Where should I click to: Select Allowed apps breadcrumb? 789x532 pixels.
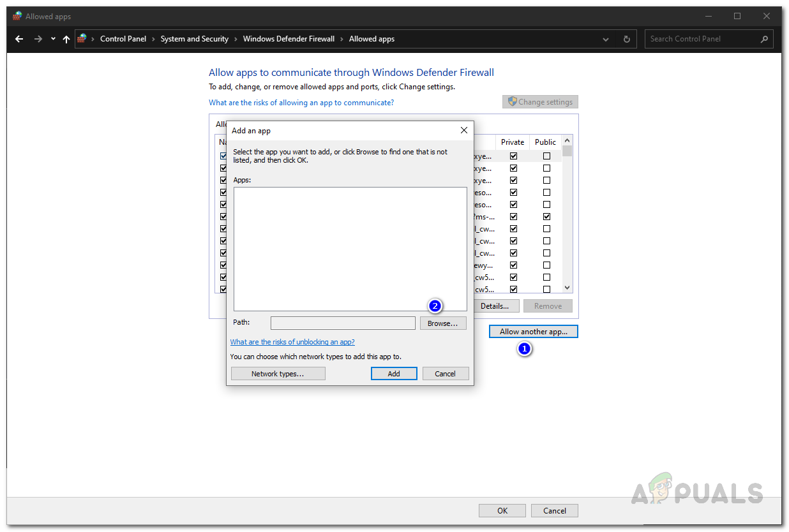[372, 39]
